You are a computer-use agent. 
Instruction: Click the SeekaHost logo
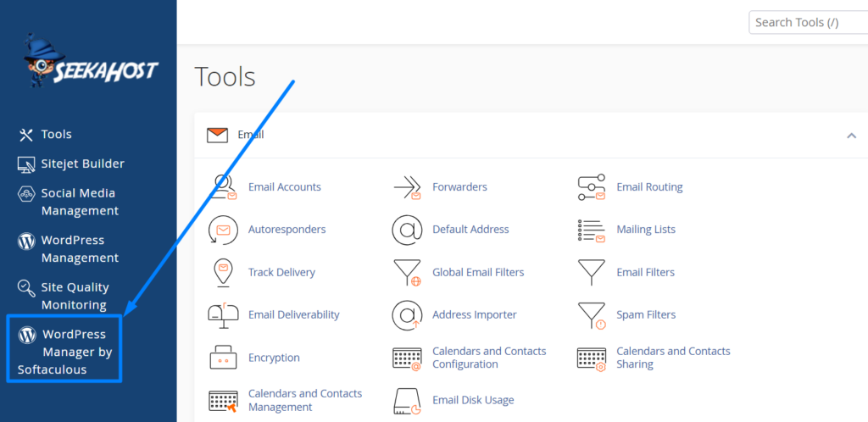91,61
